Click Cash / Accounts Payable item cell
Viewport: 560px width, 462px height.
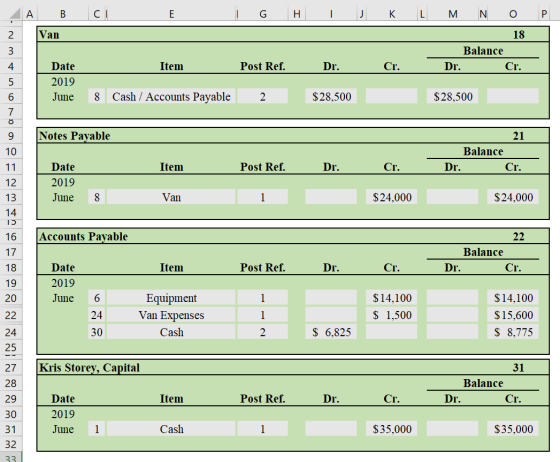(171, 96)
